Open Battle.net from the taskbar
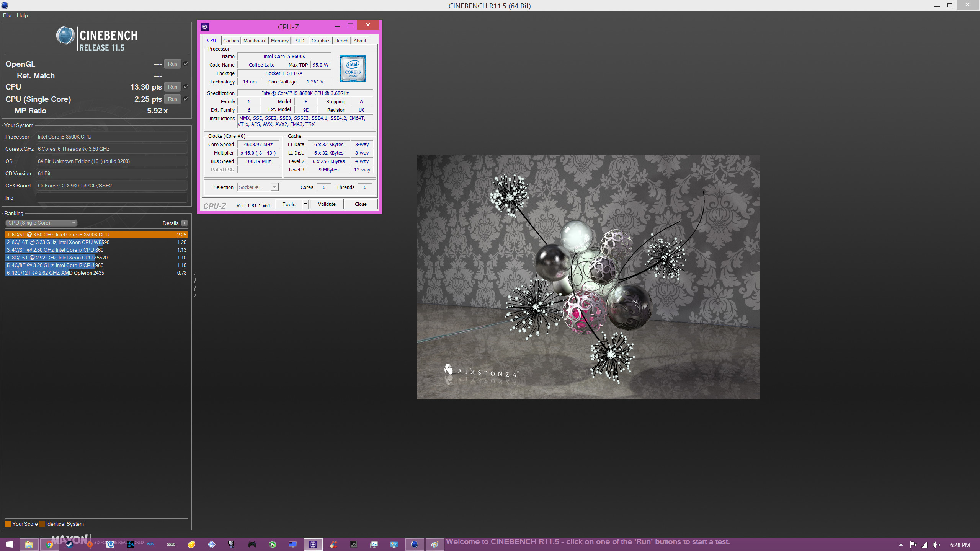 point(131,544)
